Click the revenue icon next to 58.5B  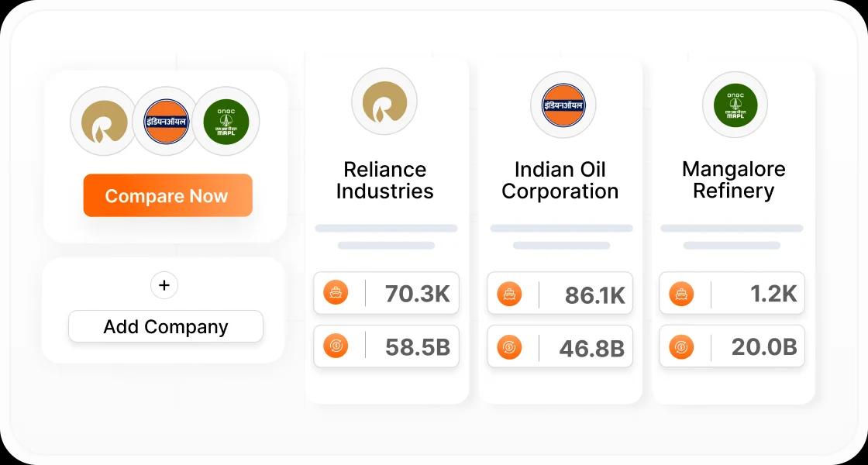click(336, 346)
